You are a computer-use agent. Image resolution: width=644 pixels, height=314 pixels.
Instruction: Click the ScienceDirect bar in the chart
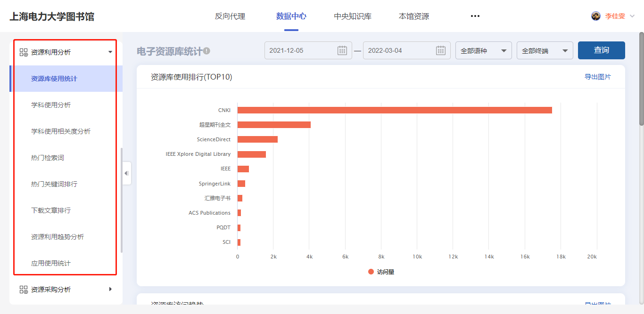(257, 139)
